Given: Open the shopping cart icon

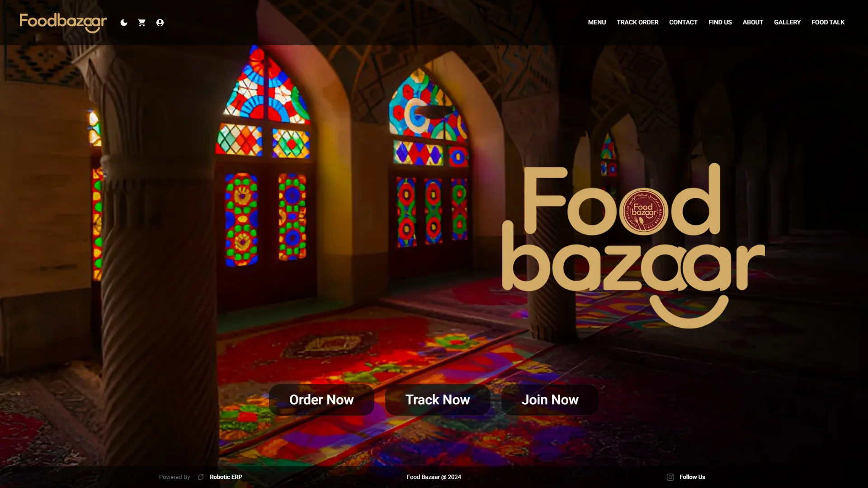Looking at the screenshot, I should (142, 23).
